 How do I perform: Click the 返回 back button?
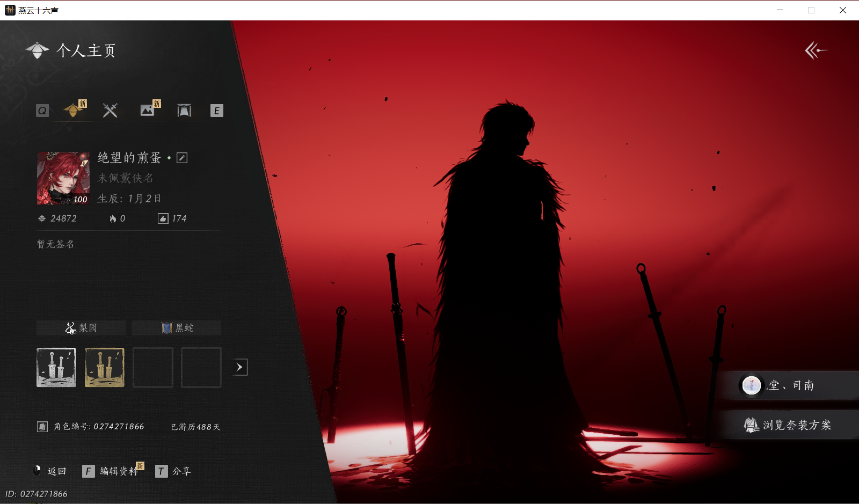click(x=50, y=471)
